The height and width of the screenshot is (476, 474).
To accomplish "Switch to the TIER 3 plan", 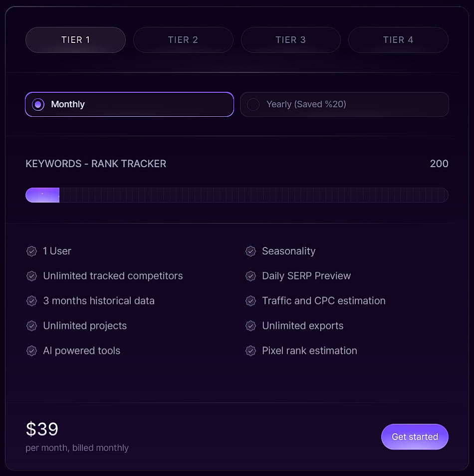I will pyautogui.click(x=291, y=40).
